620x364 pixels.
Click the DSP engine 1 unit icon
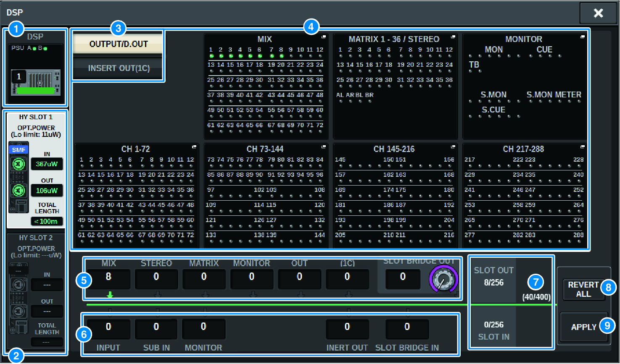[x=36, y=82]
